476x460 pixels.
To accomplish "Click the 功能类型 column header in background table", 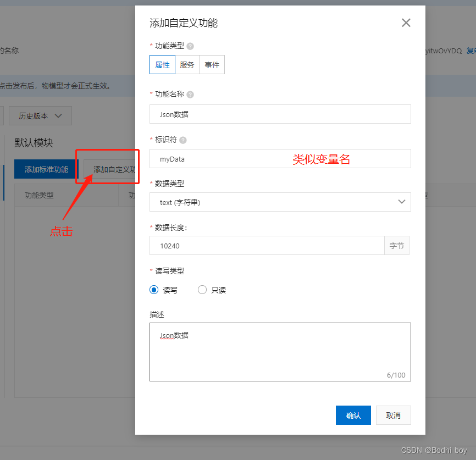I will pos(39,195).
